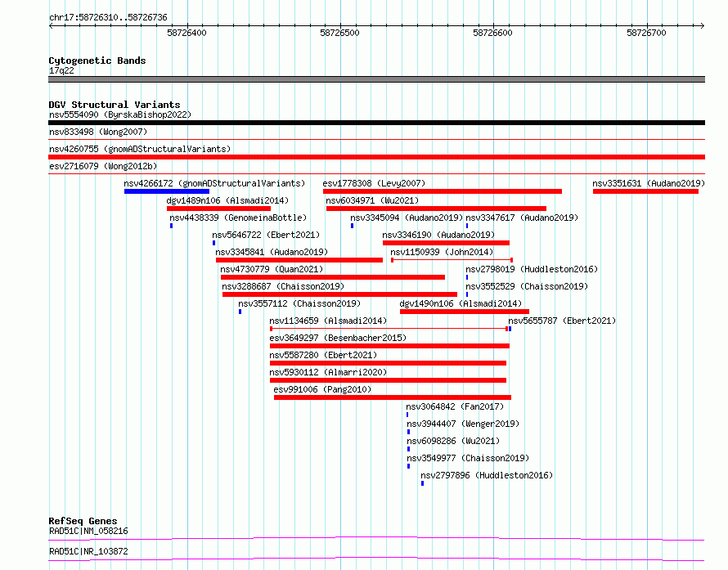Click the DGV Structural Variants track title
This screenshot has height=570, width=728.
[115, 105]
